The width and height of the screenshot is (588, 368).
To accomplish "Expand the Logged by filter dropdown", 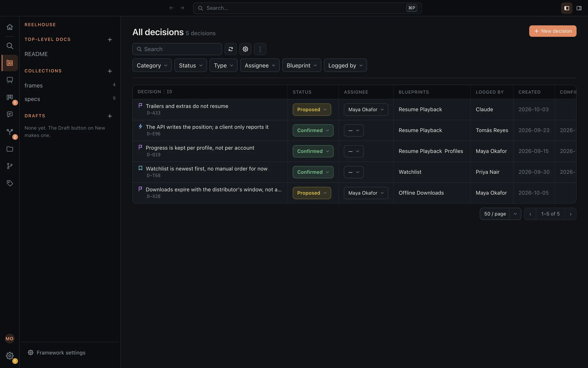I will click(x=345, y=65).
